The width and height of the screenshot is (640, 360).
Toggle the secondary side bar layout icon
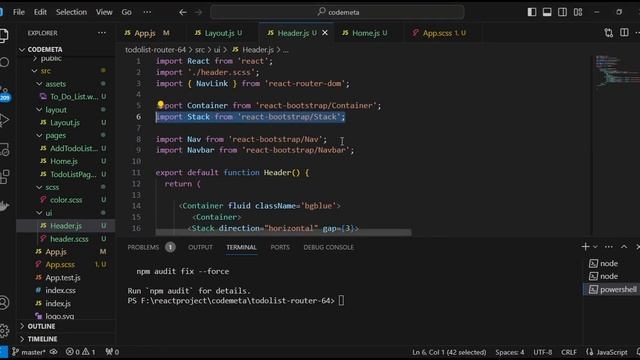pos(562,12)
